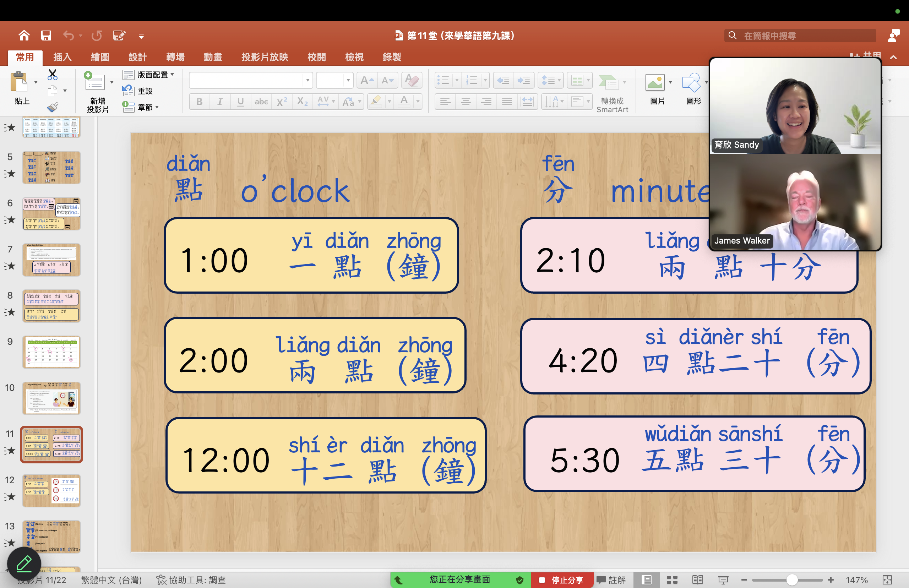The height and width of the screenshot is (588, 909).
Task: Toggle Underline formatting button
Action: tap(240, 102)
